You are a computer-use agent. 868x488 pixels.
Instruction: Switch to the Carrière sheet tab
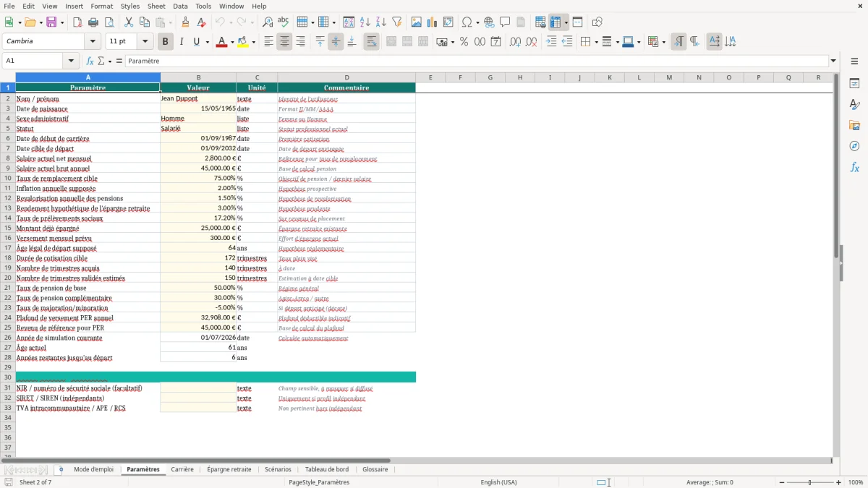182,469
